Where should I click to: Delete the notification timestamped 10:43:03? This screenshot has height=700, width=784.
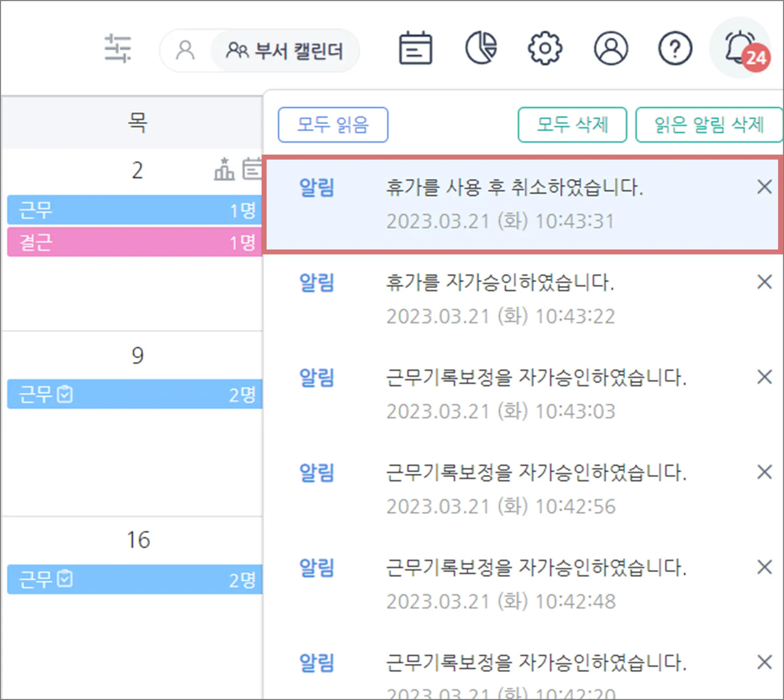coord(764,377)
